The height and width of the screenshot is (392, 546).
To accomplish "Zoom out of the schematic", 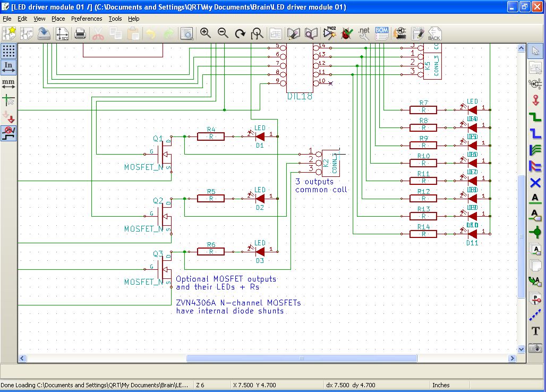I will [x=223, y=33].
